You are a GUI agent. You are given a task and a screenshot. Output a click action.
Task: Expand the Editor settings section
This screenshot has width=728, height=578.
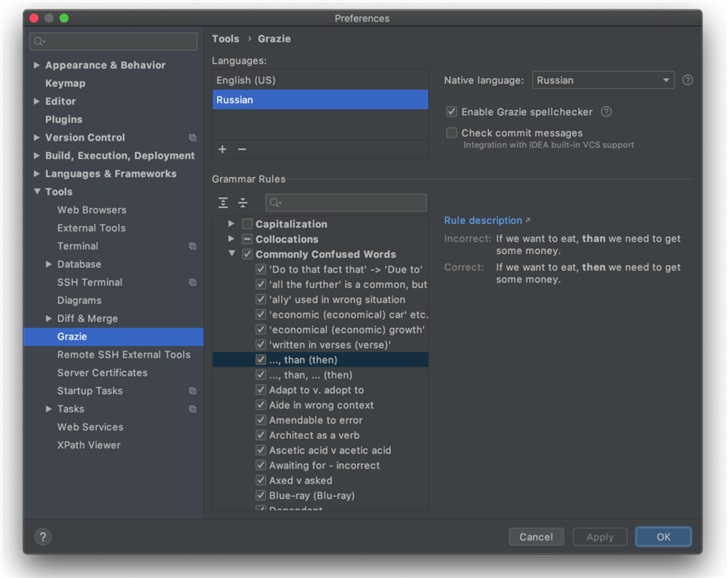pyautogui.click(x=37, y=101)
